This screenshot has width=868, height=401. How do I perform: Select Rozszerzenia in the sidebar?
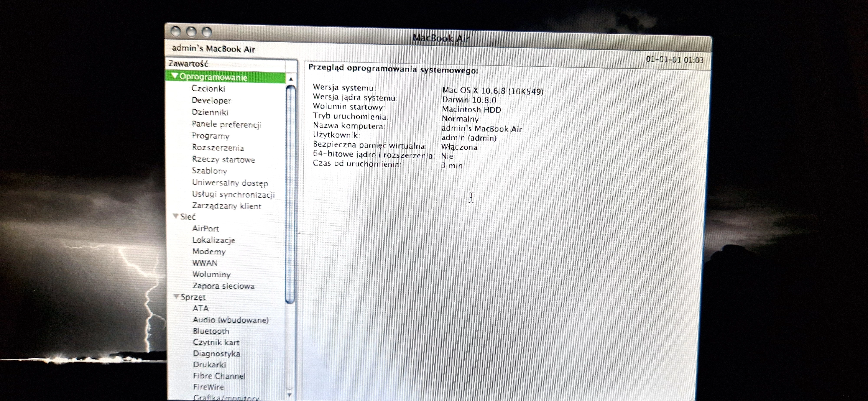[x=218, y=148]
